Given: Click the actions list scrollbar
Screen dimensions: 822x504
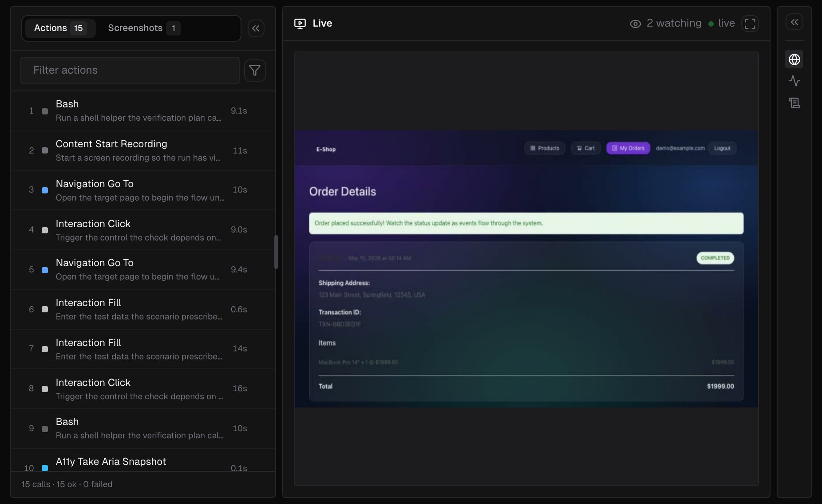Looking at the screenshot, I should [276, 252].
